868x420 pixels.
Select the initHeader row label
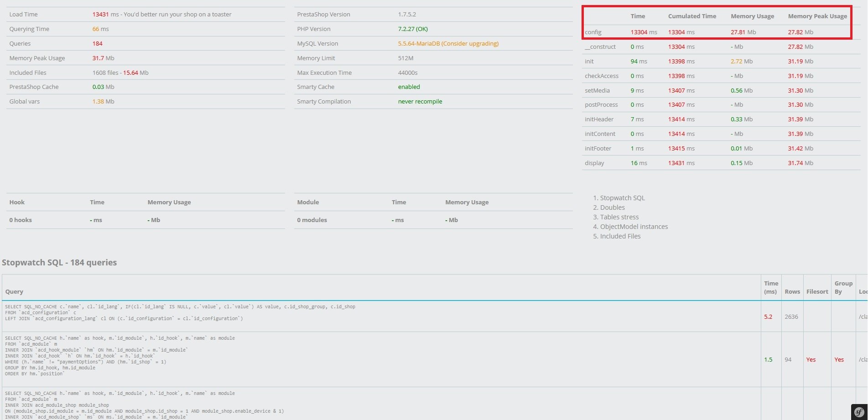click(599, 119)
